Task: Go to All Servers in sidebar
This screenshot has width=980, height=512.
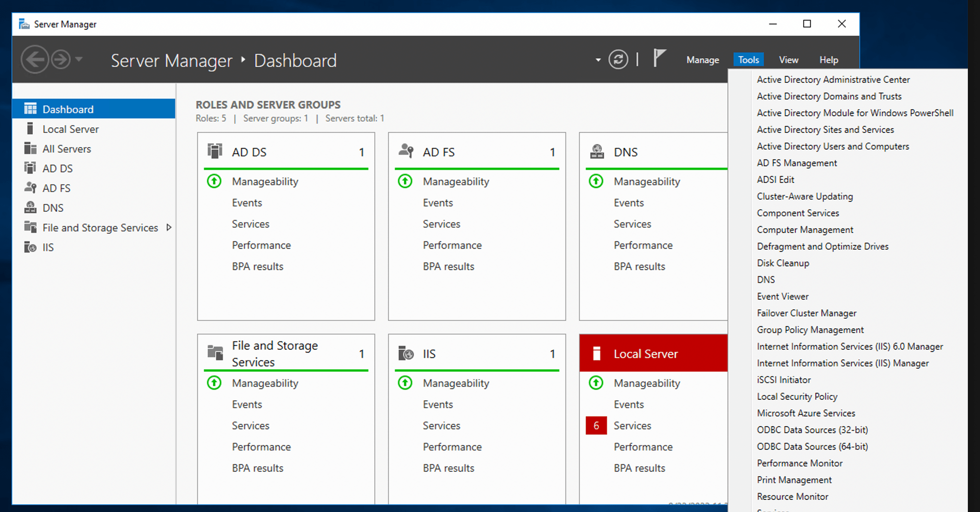Action: point(67,149)
